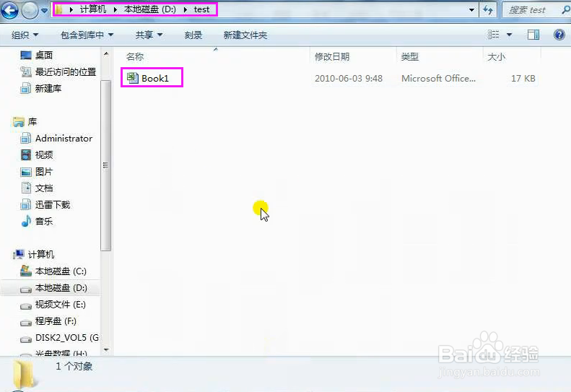571x392 pixels.
Task: Click the 17 KB size cell
Action: 523,78
